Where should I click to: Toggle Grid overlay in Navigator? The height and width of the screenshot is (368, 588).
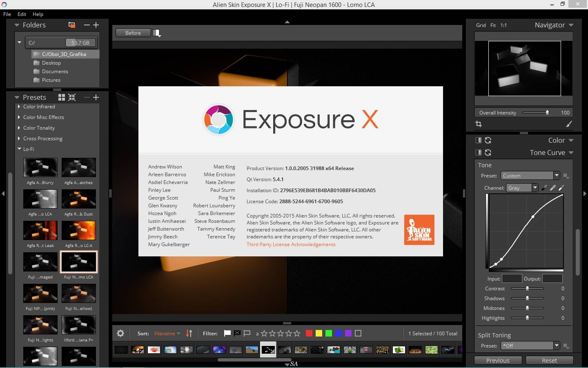(481, 25)
